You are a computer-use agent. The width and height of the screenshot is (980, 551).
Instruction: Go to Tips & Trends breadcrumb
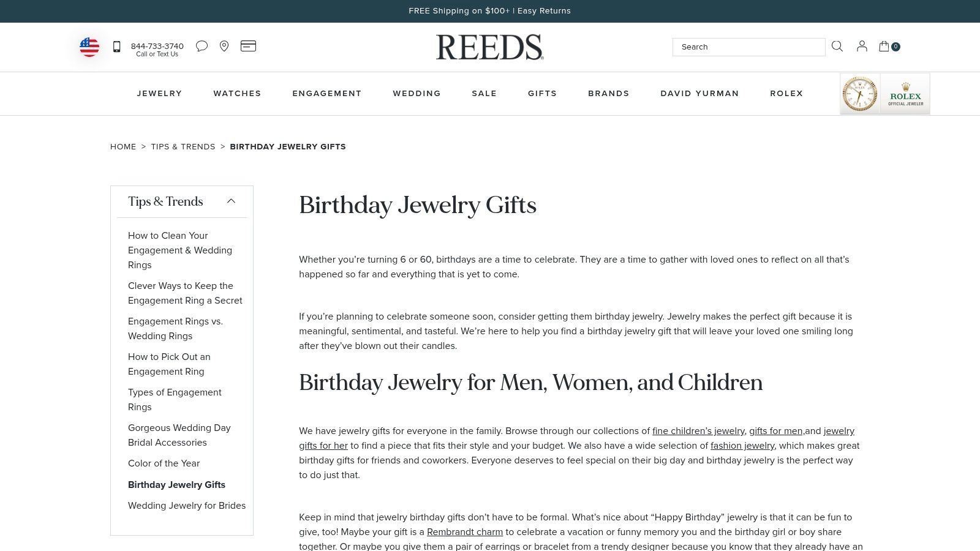coord(183,147)
